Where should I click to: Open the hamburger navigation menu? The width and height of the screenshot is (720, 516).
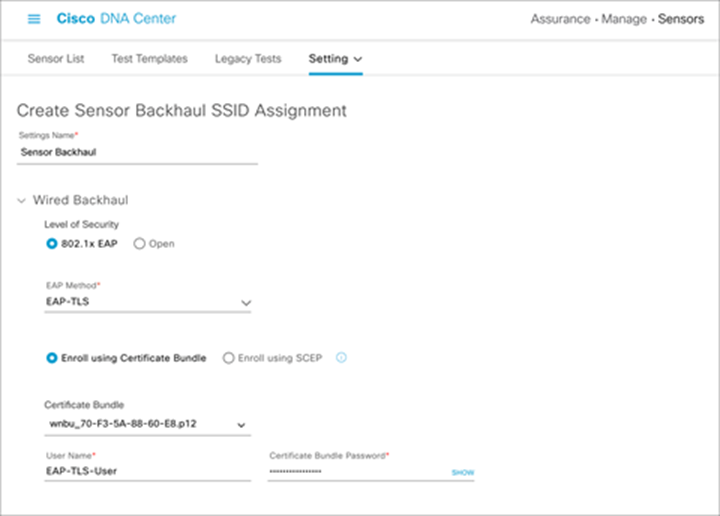coord(34,19)
